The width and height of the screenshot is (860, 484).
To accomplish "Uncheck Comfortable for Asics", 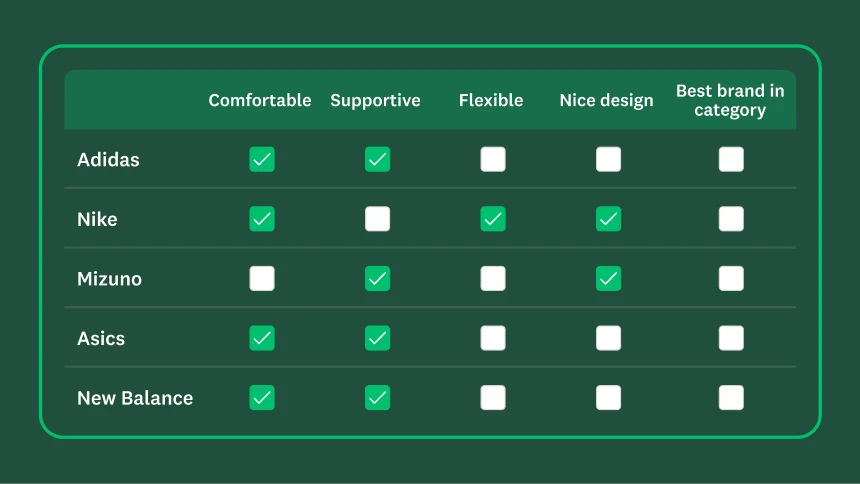I will (x=262, y=338).
